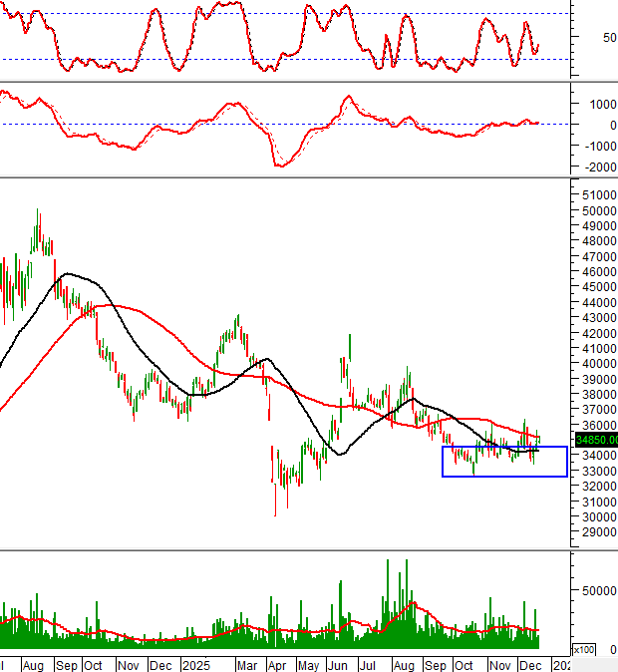
Task: Click the May label on the time axis
Action: pos(309,664)
